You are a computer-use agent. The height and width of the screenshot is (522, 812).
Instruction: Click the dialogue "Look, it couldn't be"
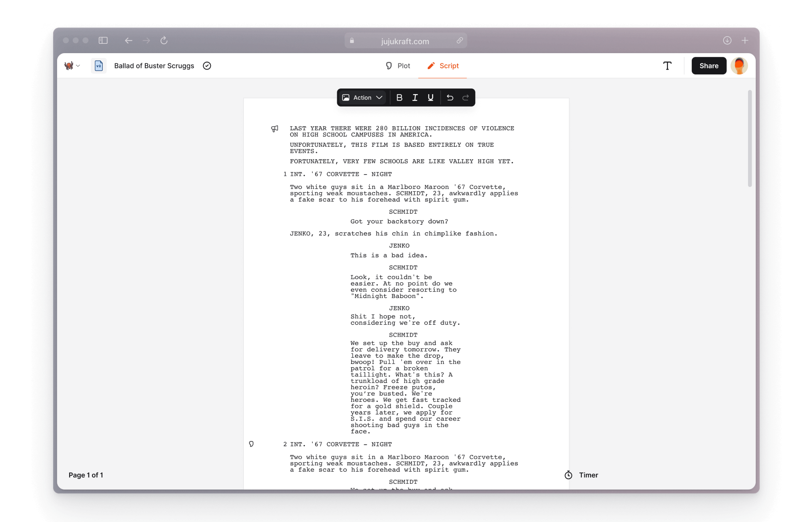[x=391, y=277]
